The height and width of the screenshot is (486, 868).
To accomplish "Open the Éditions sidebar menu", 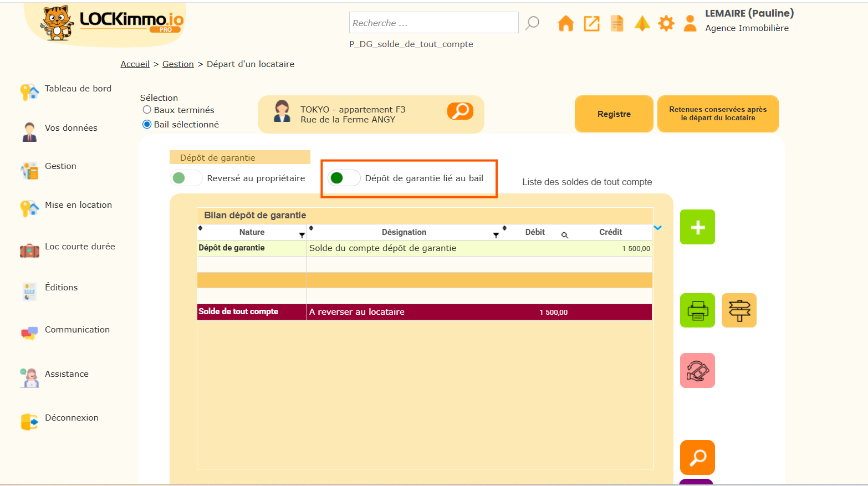I will 61,288.
